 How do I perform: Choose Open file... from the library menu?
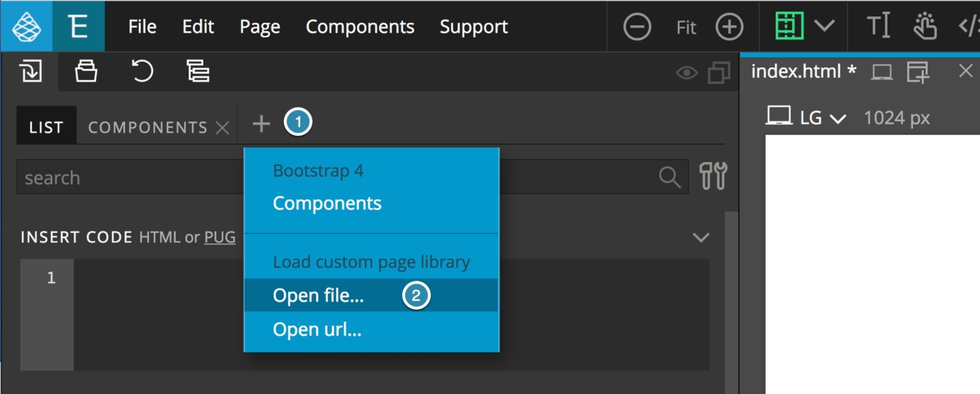(x=318, y=295)
